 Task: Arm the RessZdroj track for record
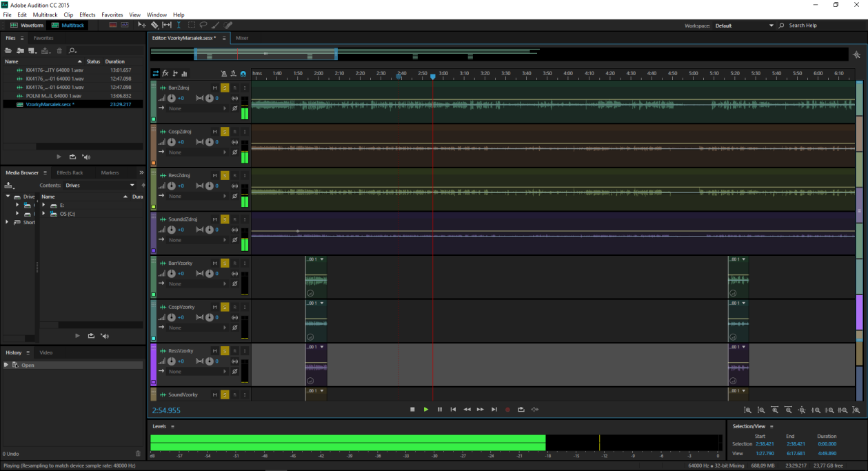[x=234, y=175]
